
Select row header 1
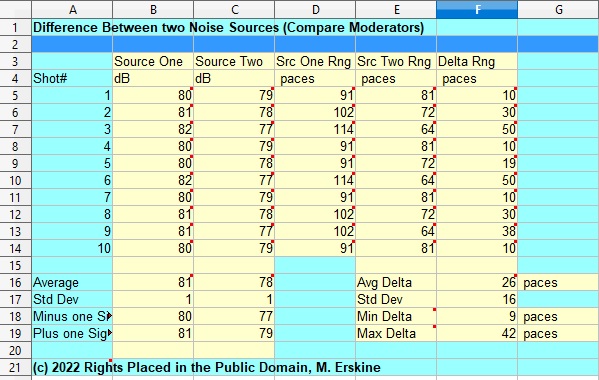pos(15,27)
